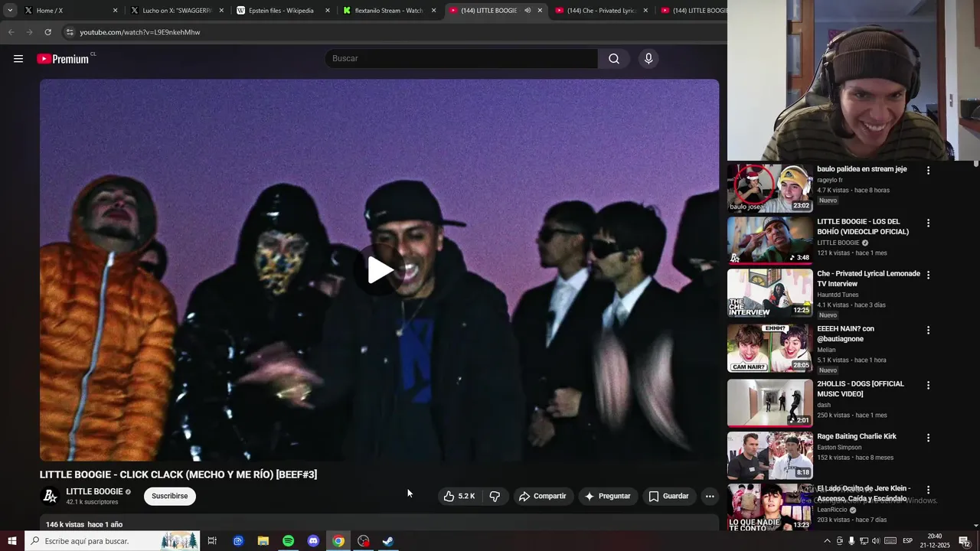Click the ESP language indicator
The height and width of the screenshot is (551, 980).
pyautogui.click(x=907, y=541)
